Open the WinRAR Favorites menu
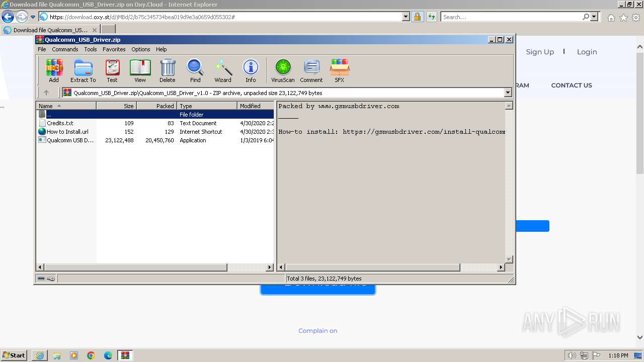This screenshot has width=644, height=362. click(114, 49)
